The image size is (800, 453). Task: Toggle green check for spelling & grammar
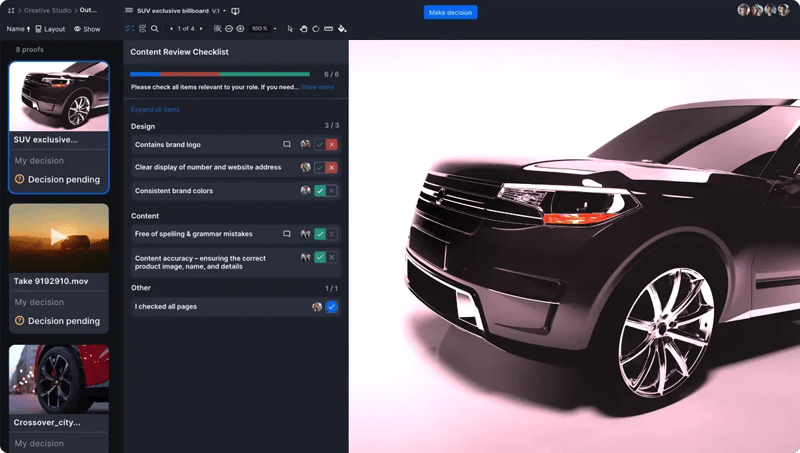[x=320, y=234]
